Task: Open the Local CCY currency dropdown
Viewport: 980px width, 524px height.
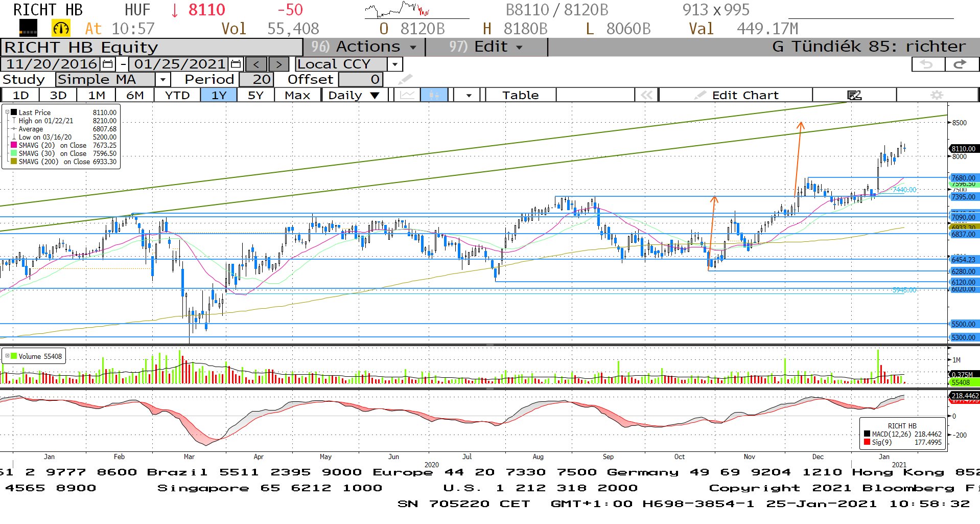Action: 394,64
